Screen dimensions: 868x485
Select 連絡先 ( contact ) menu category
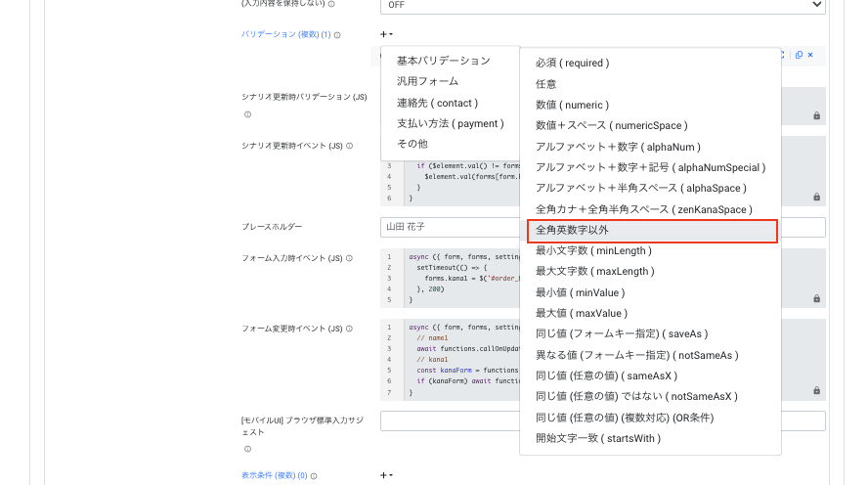[x=437, y=103]
